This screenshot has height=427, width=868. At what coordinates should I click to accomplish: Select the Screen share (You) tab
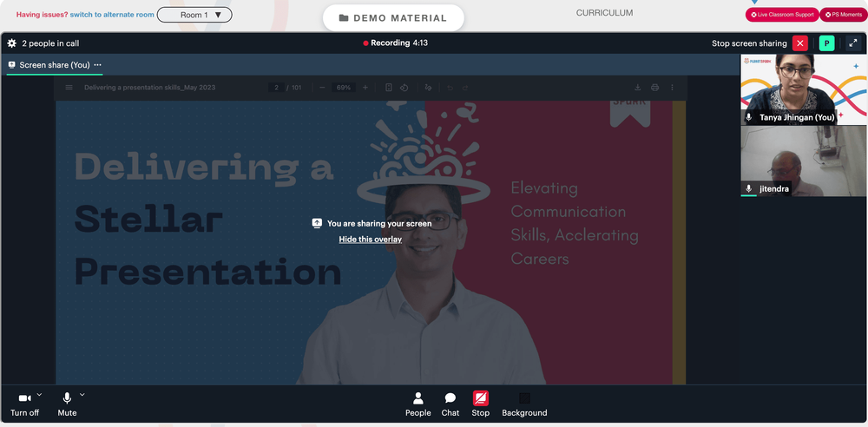pyautogui.click(x=54, y=65)
